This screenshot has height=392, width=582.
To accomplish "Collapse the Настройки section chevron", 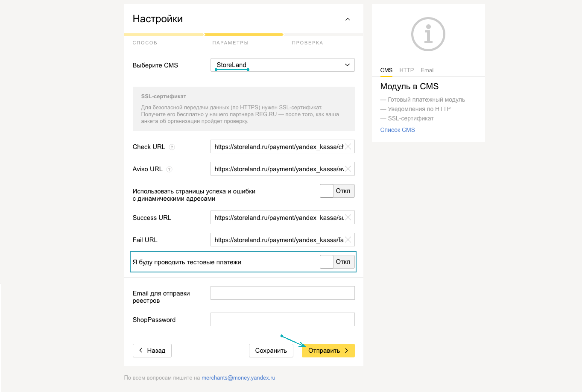I will (x=348, y=19).
